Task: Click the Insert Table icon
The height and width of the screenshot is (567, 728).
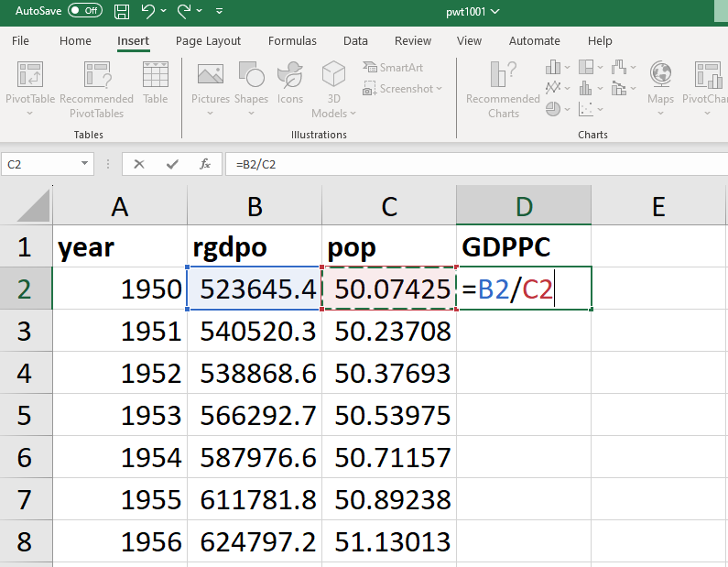Action: [x=156, y=82]
